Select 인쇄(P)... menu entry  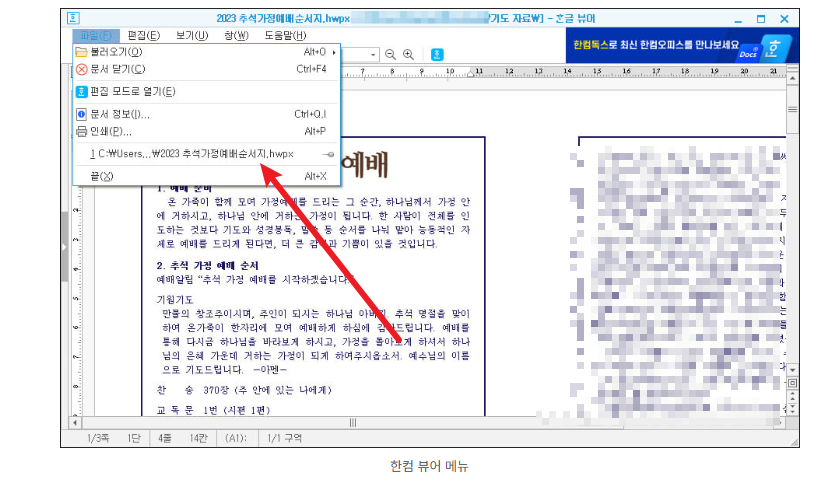pyautogui.click(x=206, y=131)
